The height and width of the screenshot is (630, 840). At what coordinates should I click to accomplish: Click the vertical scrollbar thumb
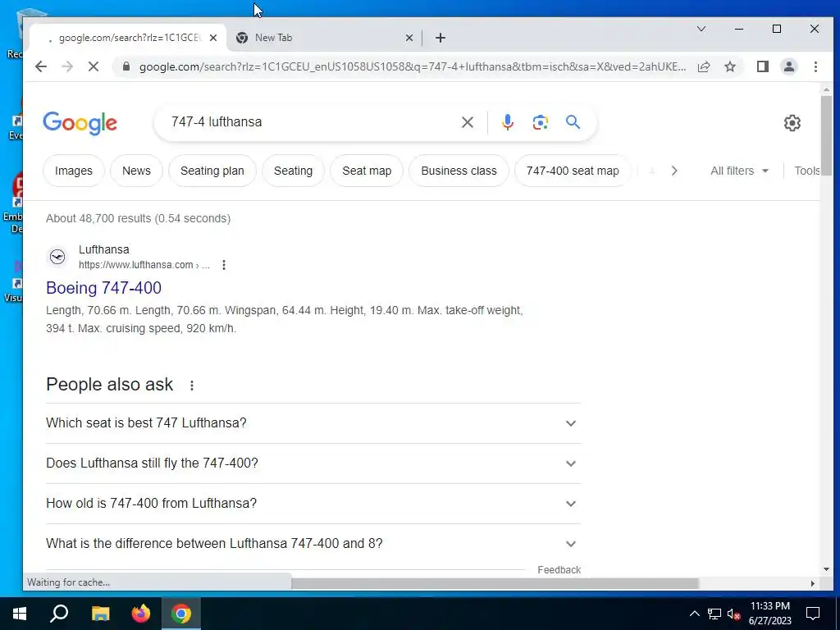pyautogui.click(x=826, y=135)
